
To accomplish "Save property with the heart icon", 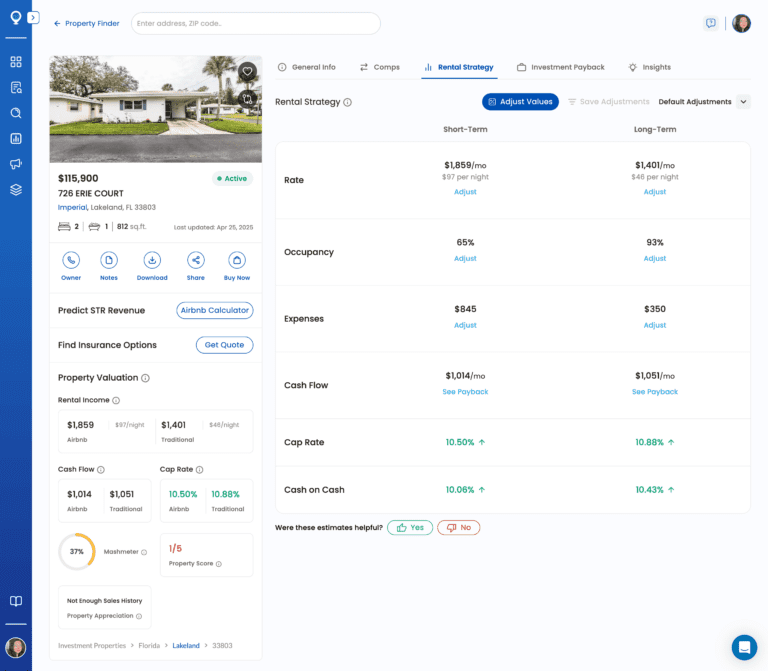I will click(247, 71).
